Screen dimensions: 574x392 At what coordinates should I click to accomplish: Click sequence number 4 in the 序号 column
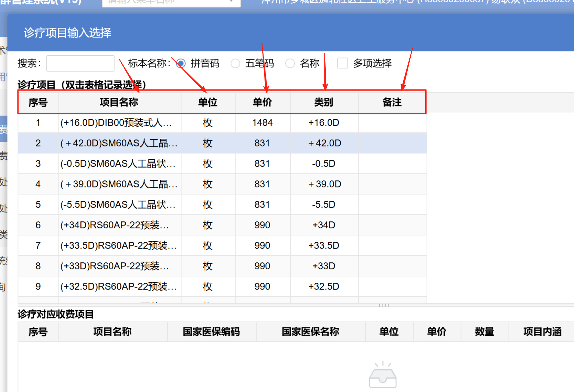(x=38, y=184)
